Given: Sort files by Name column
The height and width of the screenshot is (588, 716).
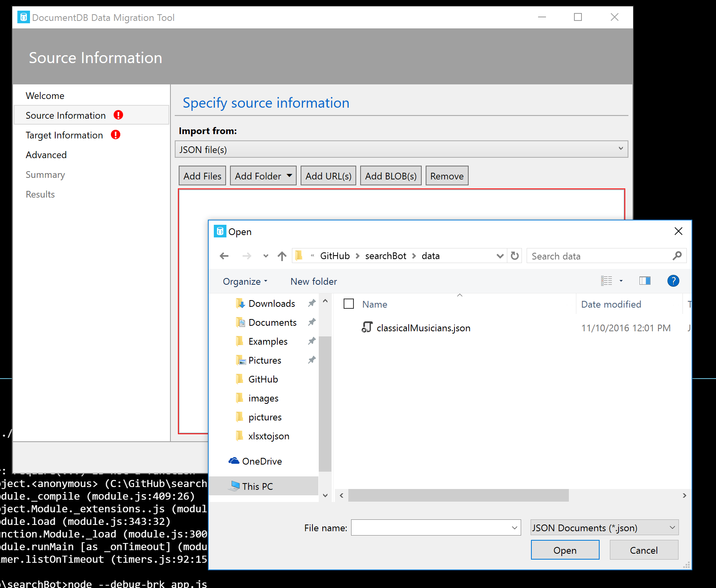Looking at the screenshot, I should click(x=375, y=304).
